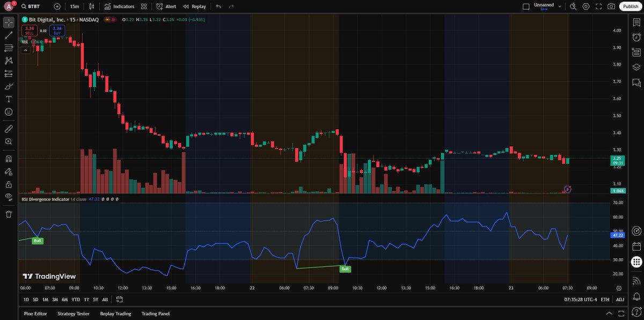Open symbol search for BTBT

click(31, 6)
